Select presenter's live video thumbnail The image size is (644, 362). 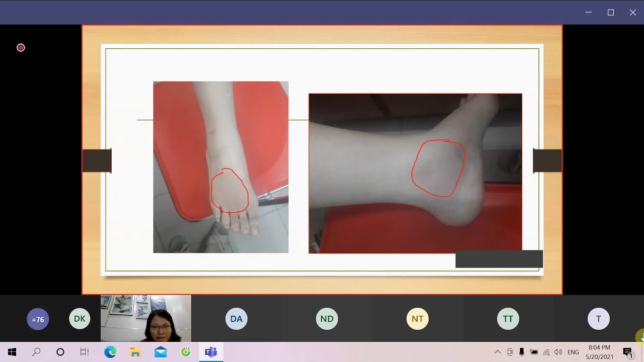[146, 319]
